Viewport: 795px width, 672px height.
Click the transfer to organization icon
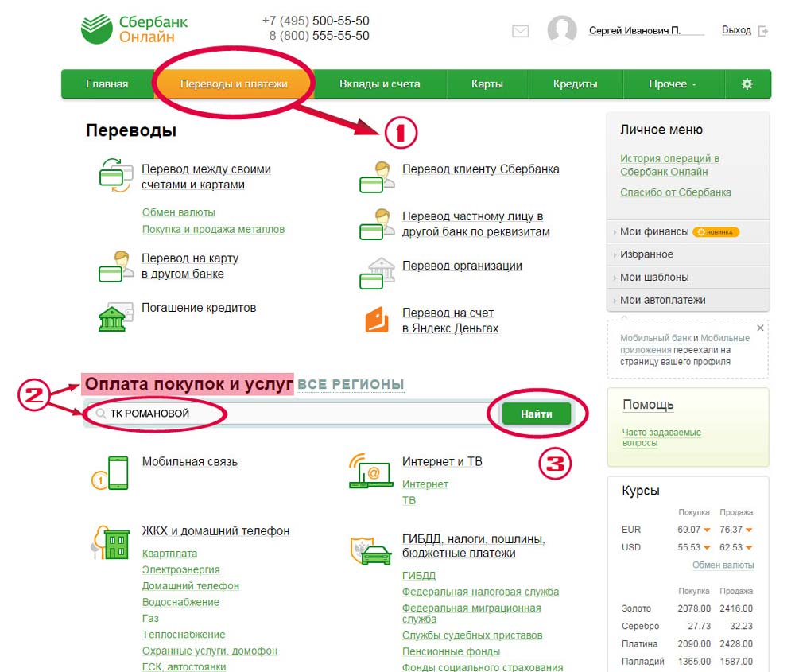pyautogui.click(x=377, y=273)
